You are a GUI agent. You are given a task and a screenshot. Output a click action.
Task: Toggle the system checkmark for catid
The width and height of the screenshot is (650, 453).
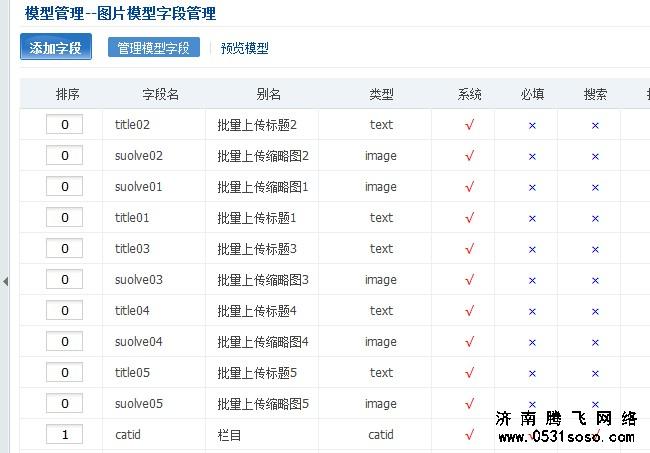469,435
